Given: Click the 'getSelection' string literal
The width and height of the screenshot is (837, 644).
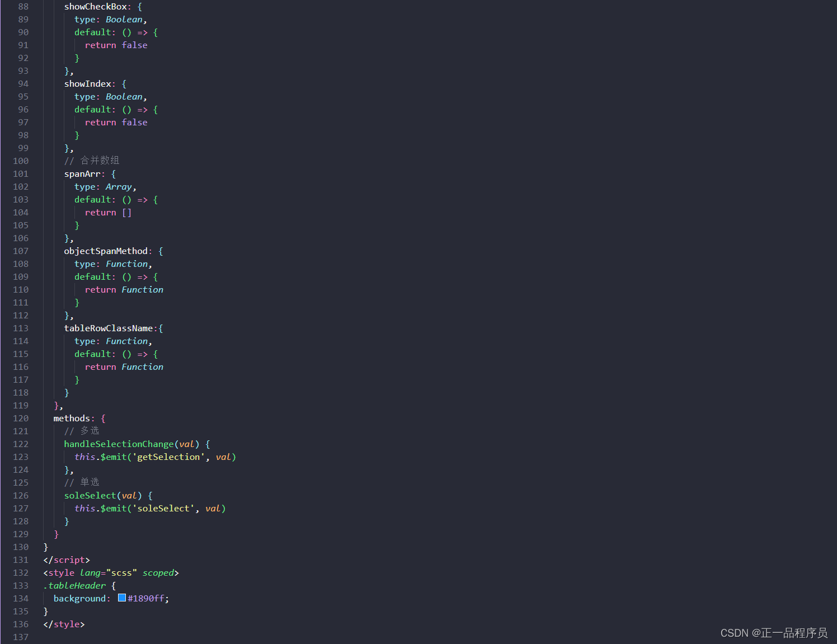Looking at the screenshot, I should pyautogui.click(x=168, y=457).
